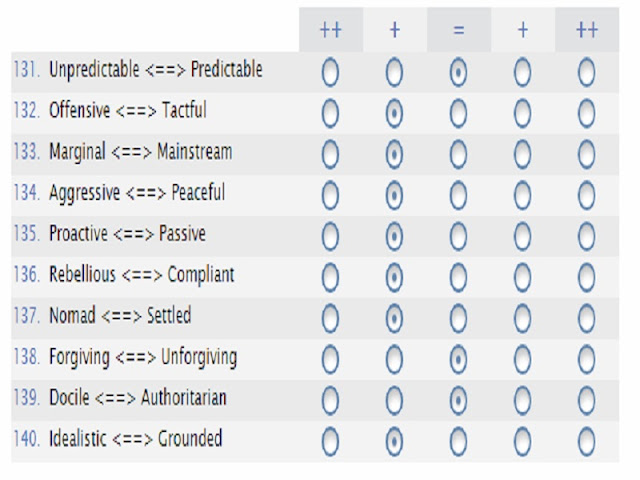Viewport: 640px width, 480px height.
Task: Select strongly Unforgiving for item 138
Action: point(587,360)
